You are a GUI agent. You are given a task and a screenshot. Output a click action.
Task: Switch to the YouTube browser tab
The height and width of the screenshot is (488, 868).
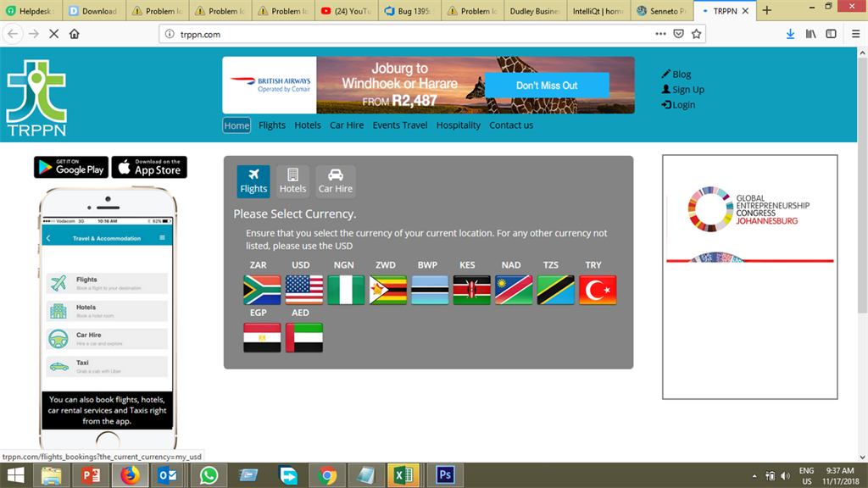click(347, 10)
